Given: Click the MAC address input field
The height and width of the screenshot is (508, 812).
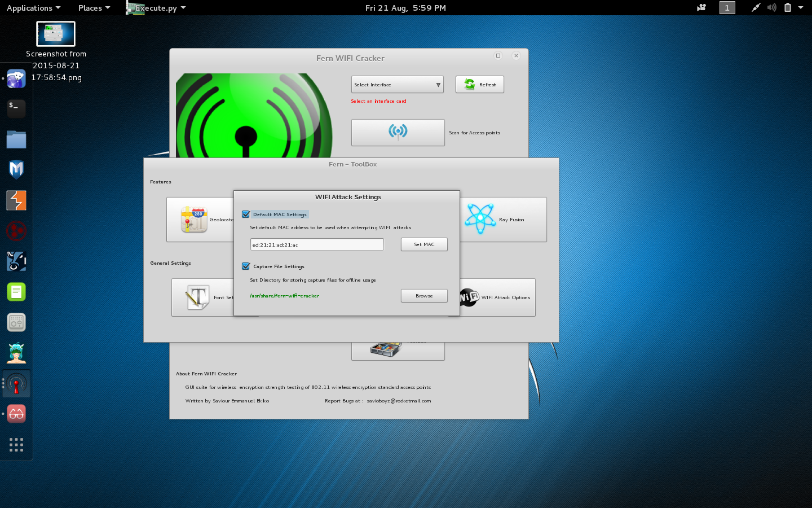Looking at the screenshot, I should point(317,244).
